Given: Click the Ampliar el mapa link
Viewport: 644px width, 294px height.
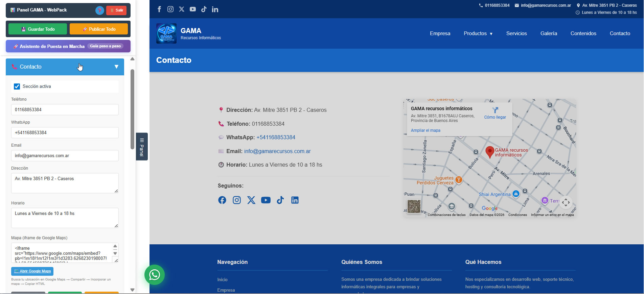Looking at the screenshot, I should [x=425, y=130].
